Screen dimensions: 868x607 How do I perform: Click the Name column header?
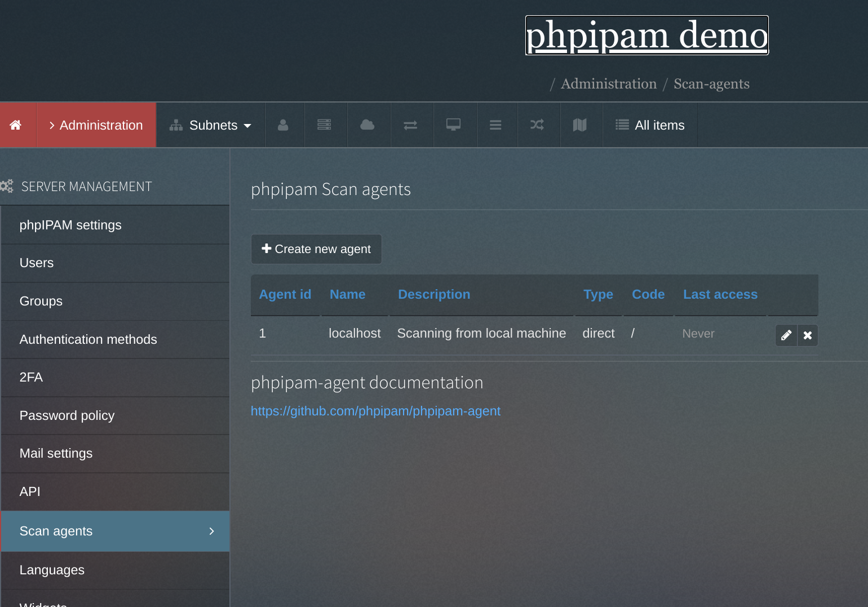click(348, 295)
